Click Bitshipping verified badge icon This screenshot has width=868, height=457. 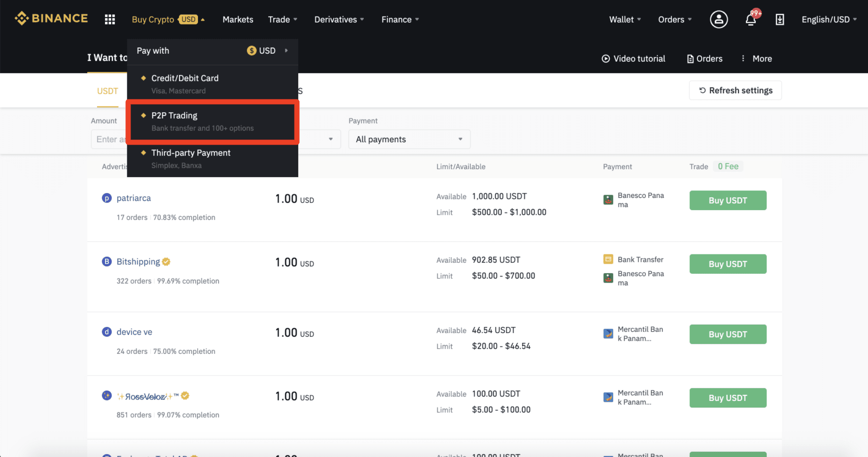click(x=166, y=261)
